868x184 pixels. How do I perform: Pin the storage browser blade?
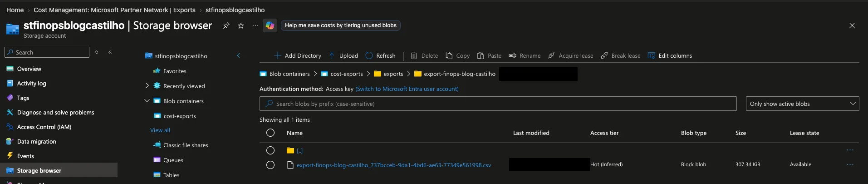point(226,26)
